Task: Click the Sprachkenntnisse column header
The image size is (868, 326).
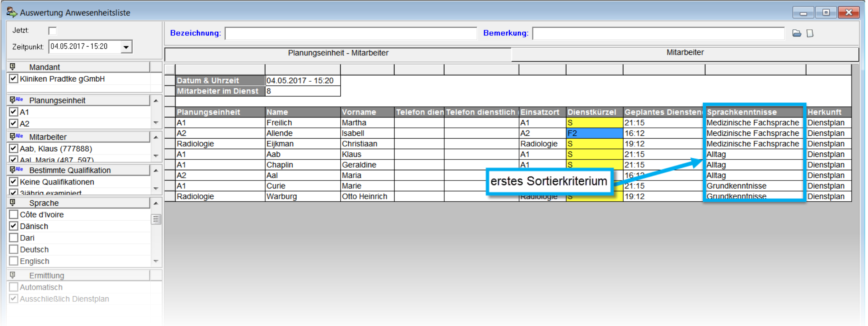Action: (753, 112)
